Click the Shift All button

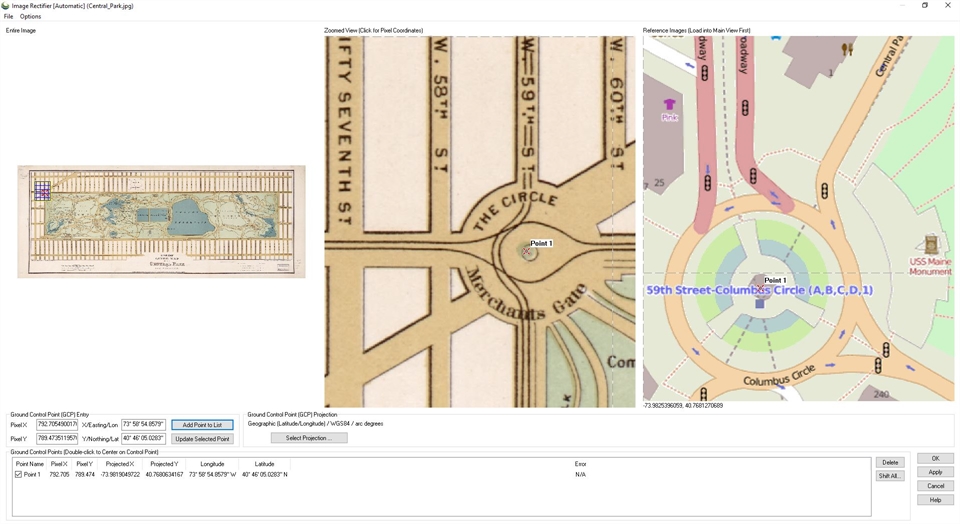889,476
